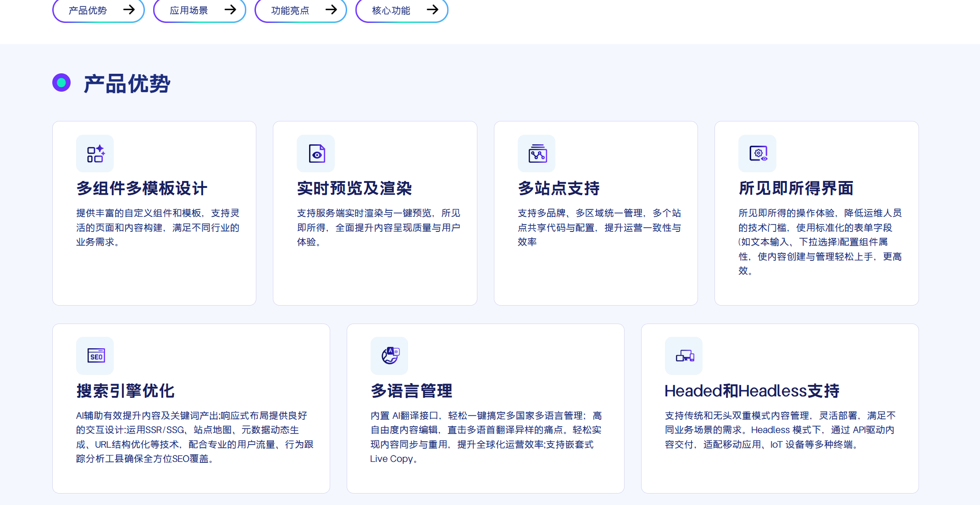Navigate via the 核心功能 pill button
The width and height of the screenshot is (980, 505).
(x=401, y=10)
